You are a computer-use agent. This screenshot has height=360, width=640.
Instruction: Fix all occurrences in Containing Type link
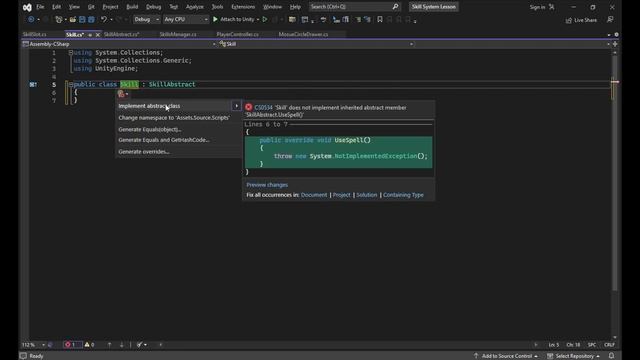click(x=403, y=195)
